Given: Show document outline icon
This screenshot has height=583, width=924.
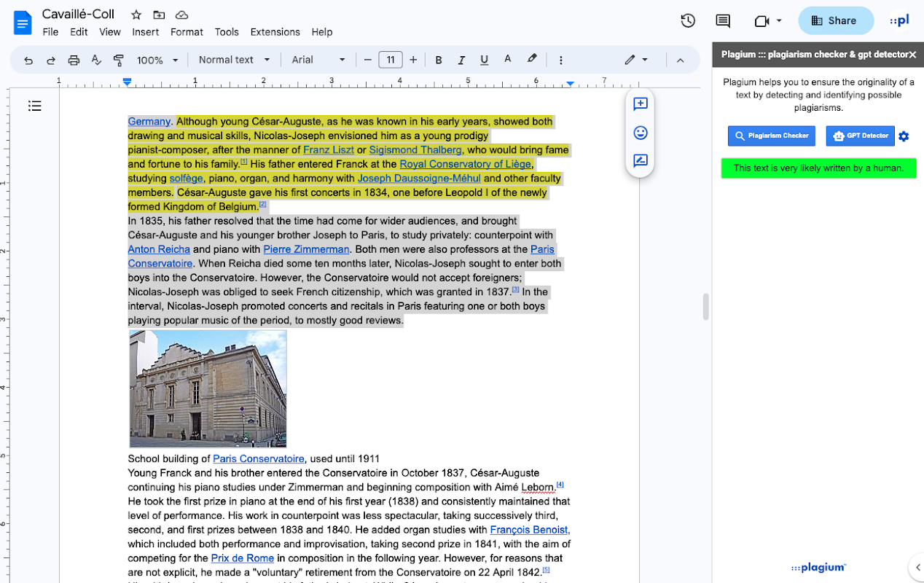Looking at the screenshot, I should [34, 106].
